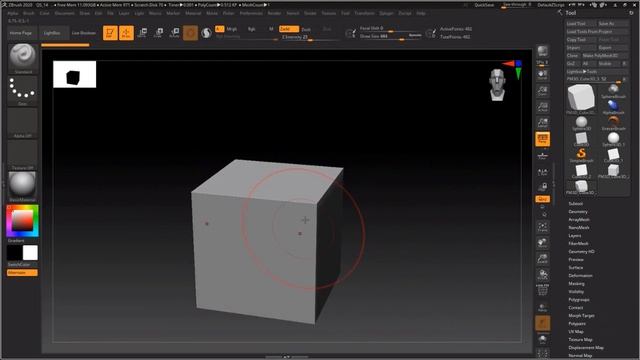Click the Frame icon in right shelf
Screen dimensions: 640x360
542,227
